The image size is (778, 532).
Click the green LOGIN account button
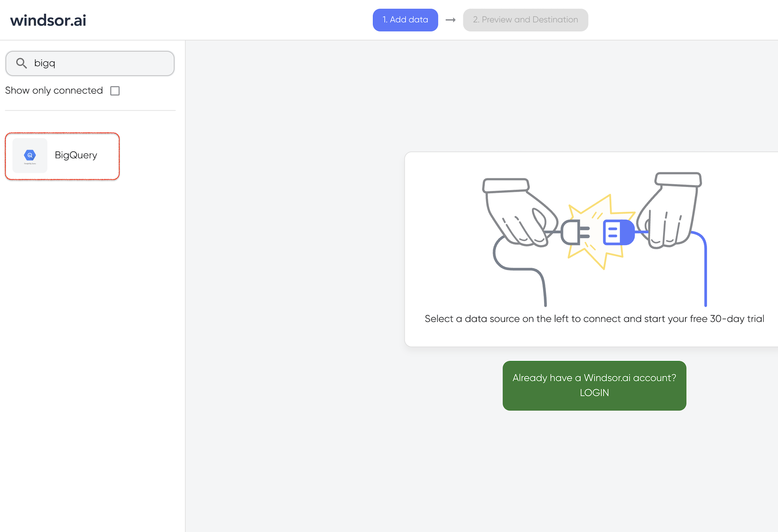[594, 386]
